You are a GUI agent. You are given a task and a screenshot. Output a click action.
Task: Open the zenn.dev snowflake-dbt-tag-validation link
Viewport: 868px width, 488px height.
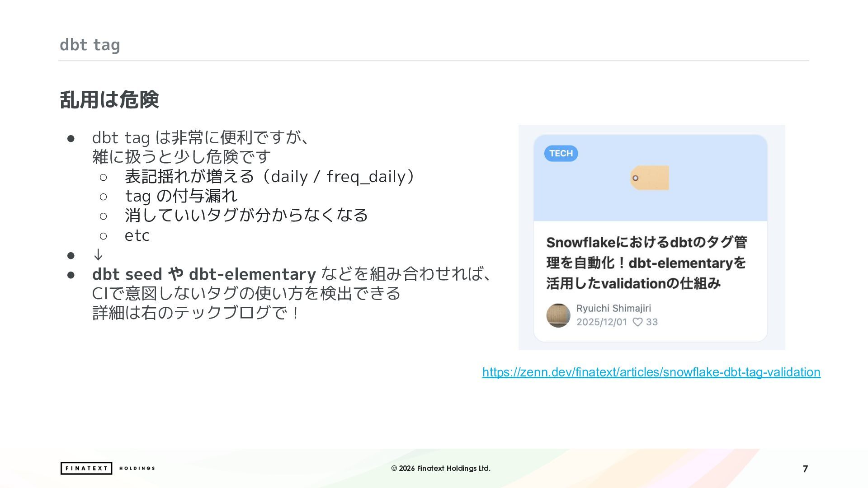point(651,372)
